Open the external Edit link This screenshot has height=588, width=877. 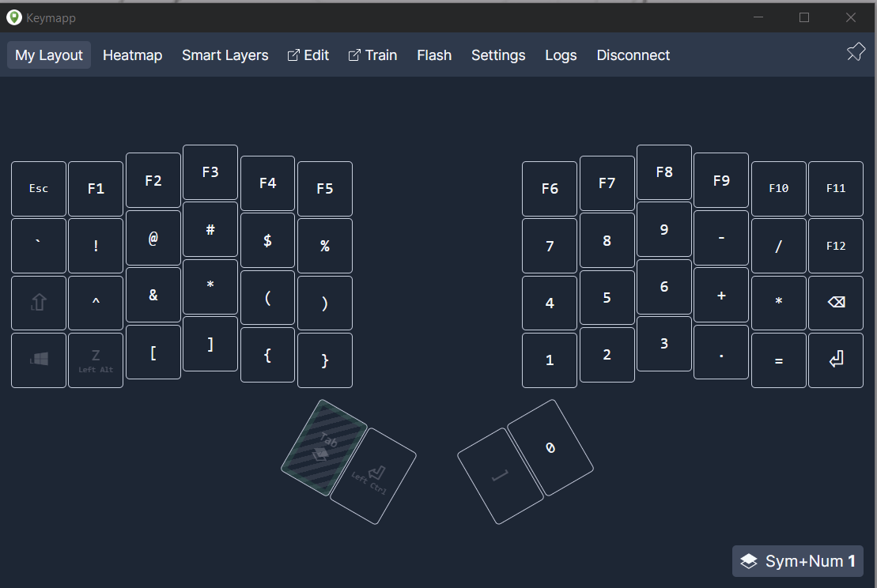(308, 55)
